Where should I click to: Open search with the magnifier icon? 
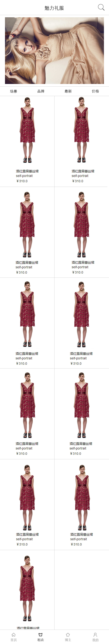(x=101, y=7)
